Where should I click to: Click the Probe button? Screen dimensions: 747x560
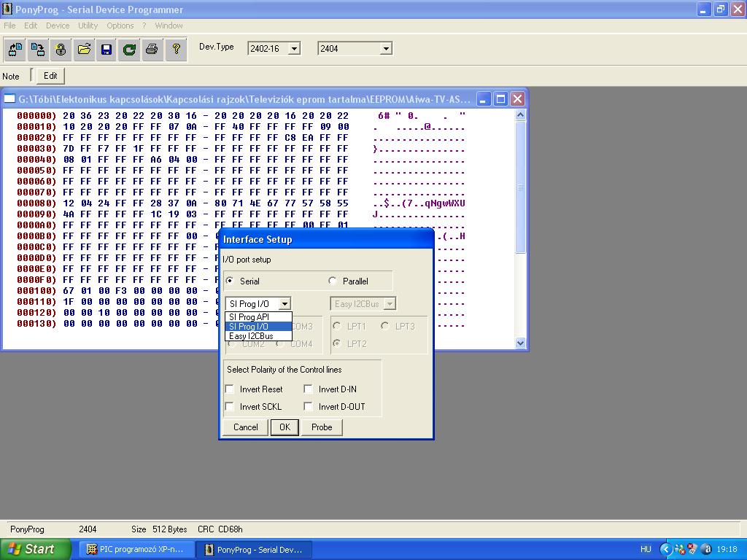point(322,427)
